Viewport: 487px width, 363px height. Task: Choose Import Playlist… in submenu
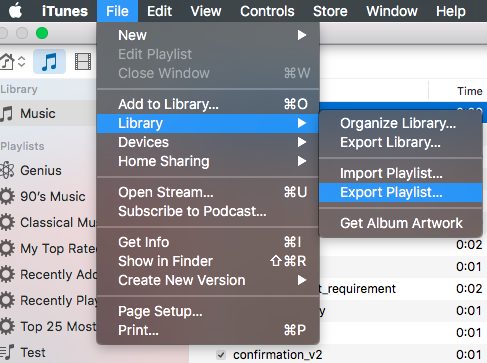pos(400,173)
